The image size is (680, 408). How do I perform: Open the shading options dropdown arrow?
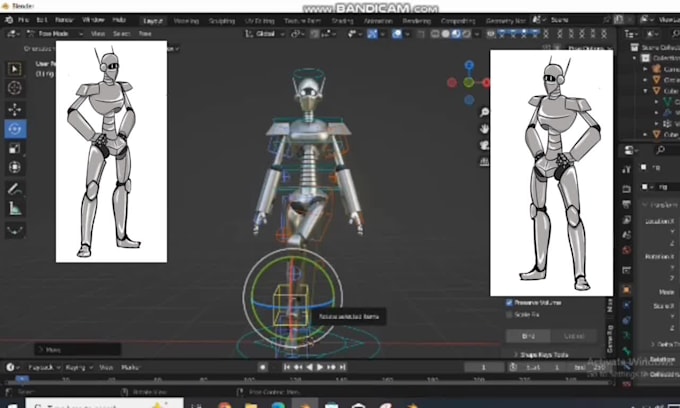coord(477,34)
